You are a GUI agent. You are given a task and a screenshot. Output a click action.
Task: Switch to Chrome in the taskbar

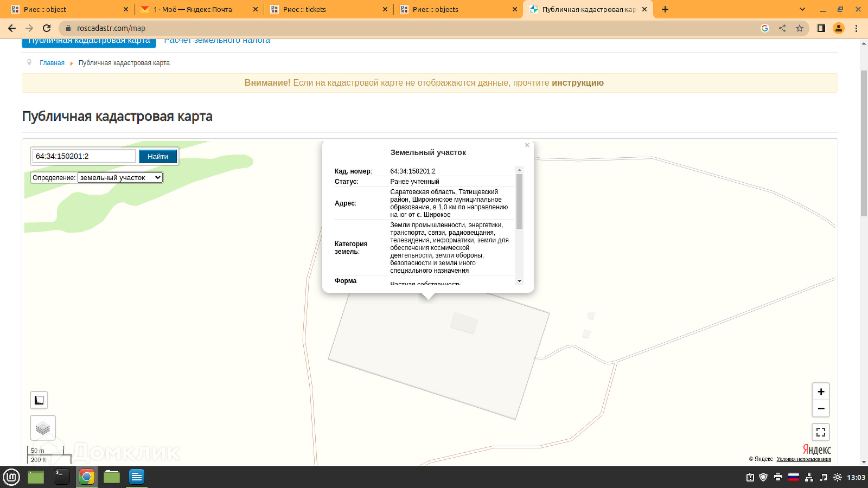coord(87,477)
